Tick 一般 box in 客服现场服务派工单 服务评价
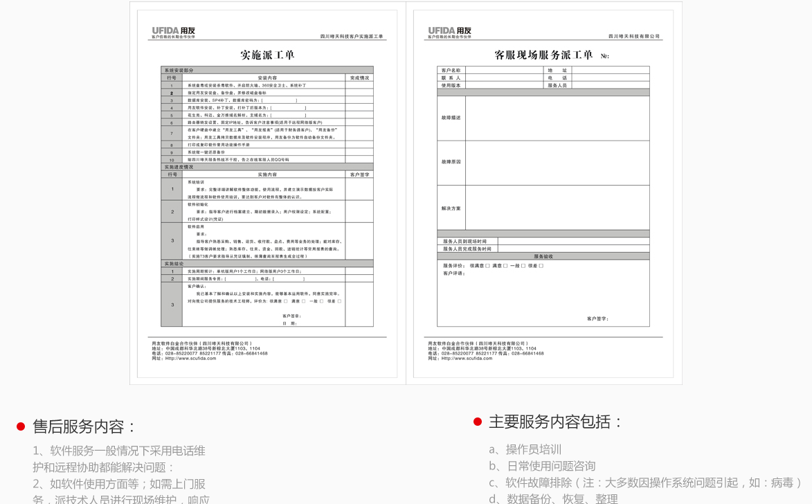Screen dimensions: 812x504 click(523, 266)
